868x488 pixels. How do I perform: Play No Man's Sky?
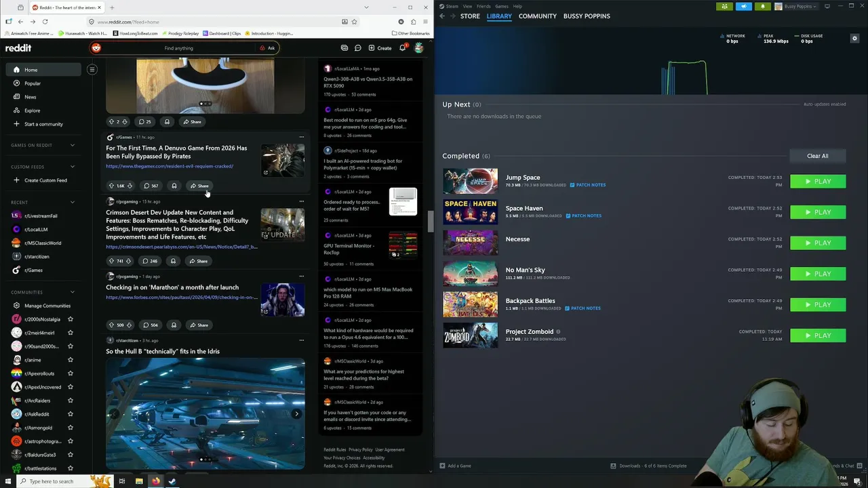coord(818,274)
